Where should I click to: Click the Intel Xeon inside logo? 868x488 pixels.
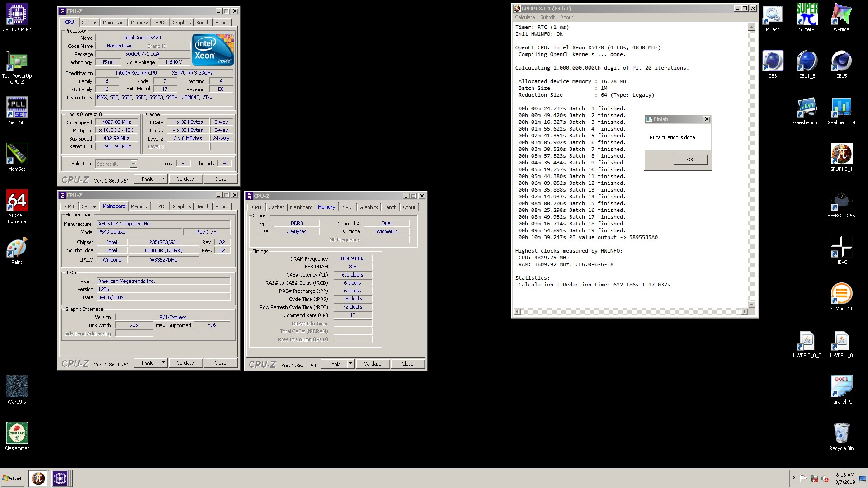coord(213,50)
